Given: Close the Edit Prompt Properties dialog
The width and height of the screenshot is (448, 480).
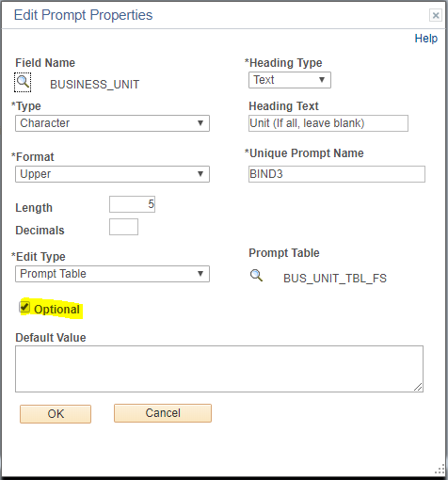Looking at the screenshot, I should [x=436, y=15].
